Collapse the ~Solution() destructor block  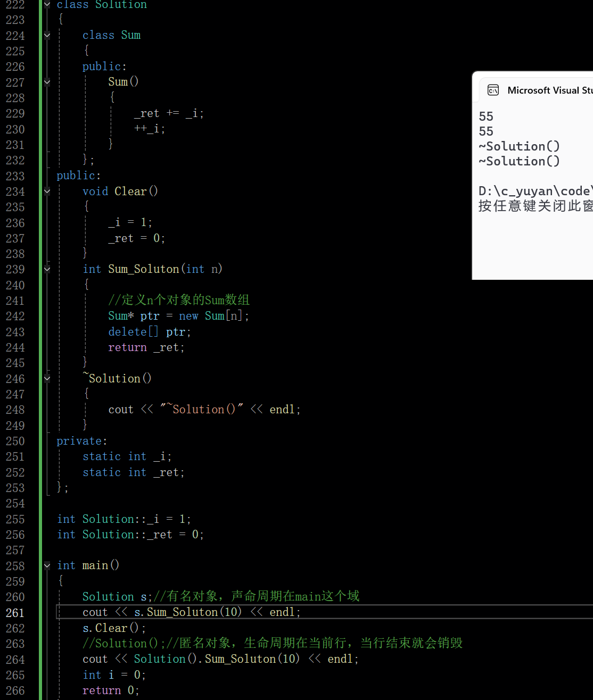pyautogui.click(x=47, y=379)
